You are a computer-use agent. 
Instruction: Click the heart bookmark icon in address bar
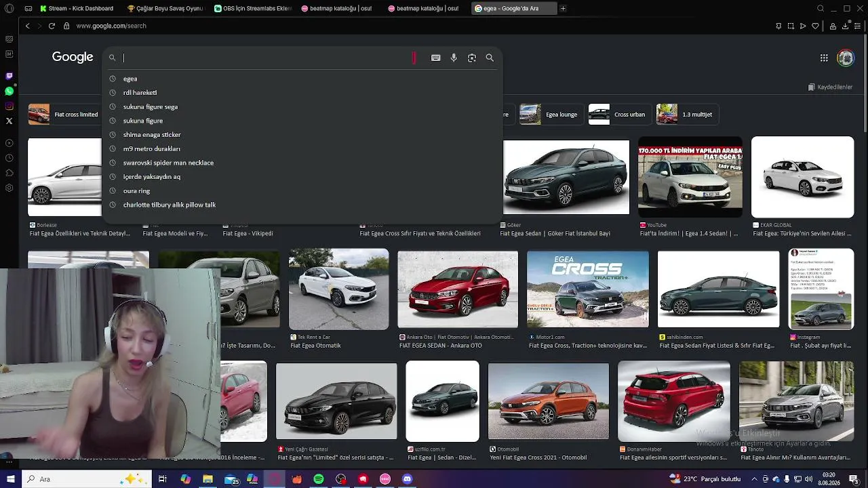click(815, 26)
